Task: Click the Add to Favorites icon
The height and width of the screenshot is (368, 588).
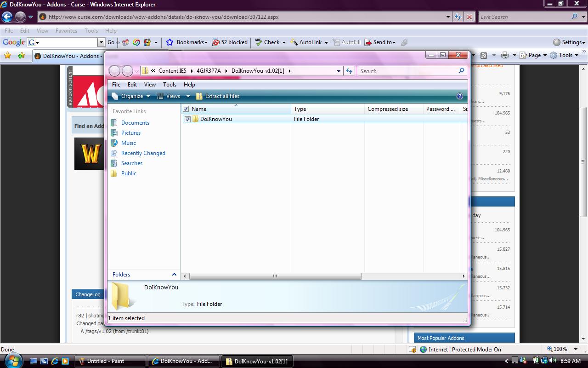Action: [x=21, y=56]
